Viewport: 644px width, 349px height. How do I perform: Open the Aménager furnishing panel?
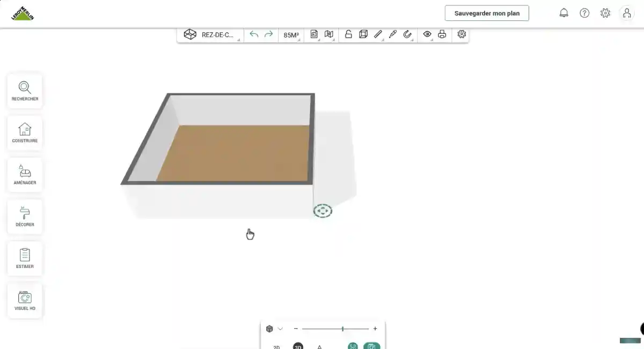click(25, 175)
